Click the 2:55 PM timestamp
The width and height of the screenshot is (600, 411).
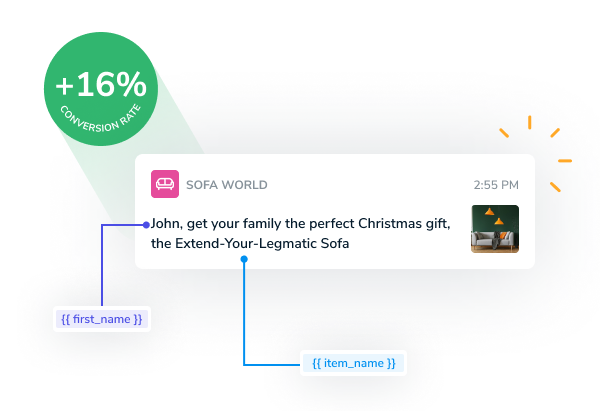[x=496, y=185]
